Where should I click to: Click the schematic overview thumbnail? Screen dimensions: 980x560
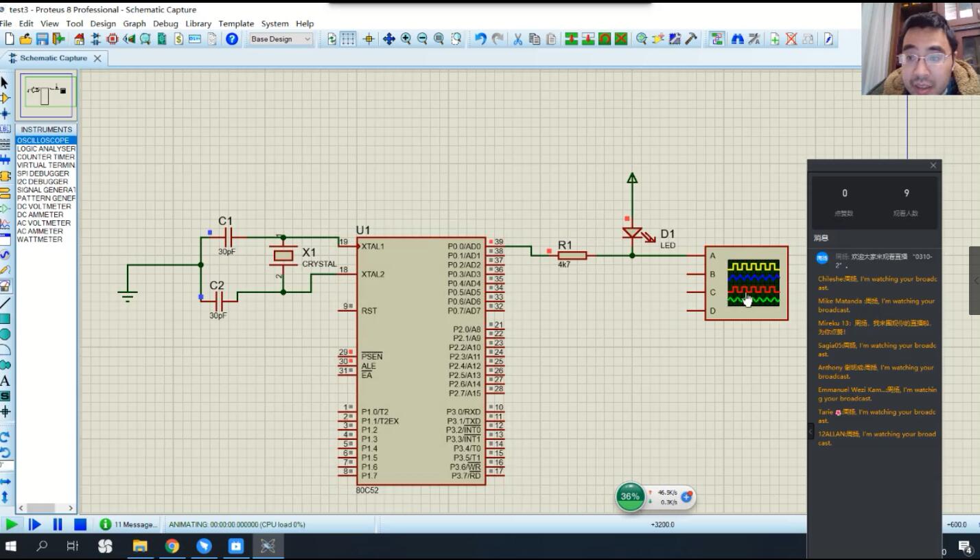pyautogui.click(x=47, y=95)
